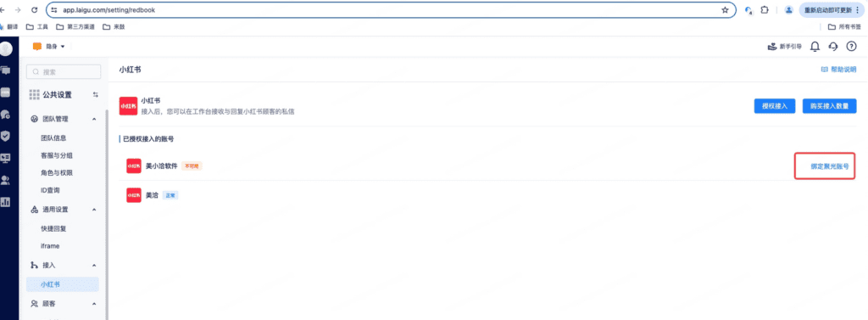Open the statistics chart icon in left rail
The width and height of the screenshot is (868, 320).
[x=6, y=202]
